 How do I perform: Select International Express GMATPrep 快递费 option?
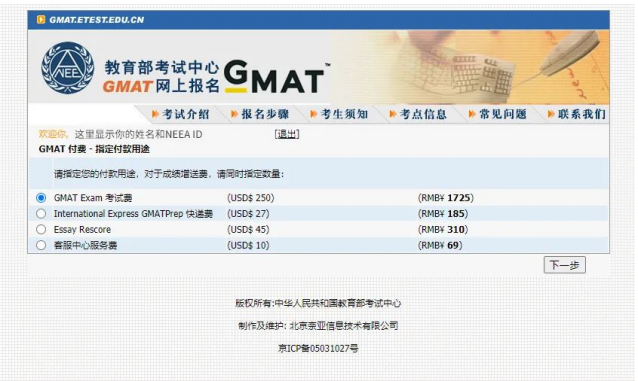pos(41,214)
